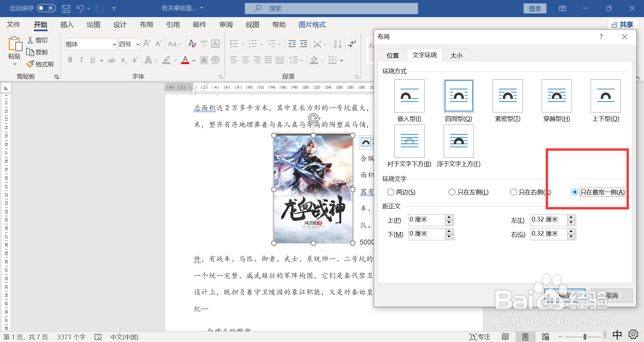The image size is (644, 342).
Task: Select inline wrap style 嵌入型
Action: (409, 96)
